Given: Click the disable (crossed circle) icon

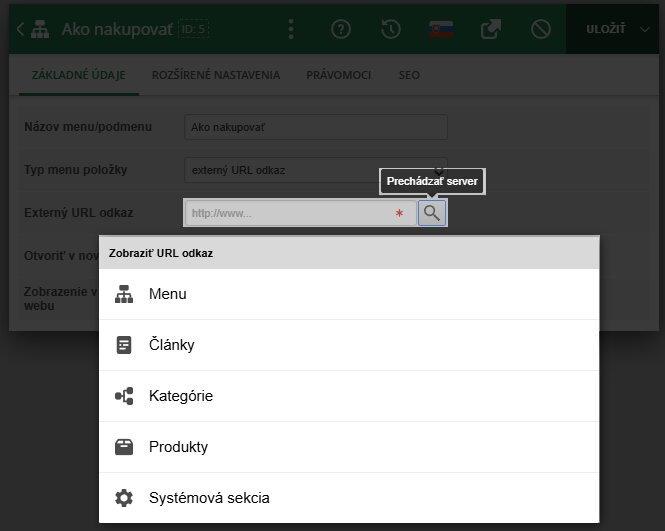Looking at the screenshot, I should coord(541,29).
